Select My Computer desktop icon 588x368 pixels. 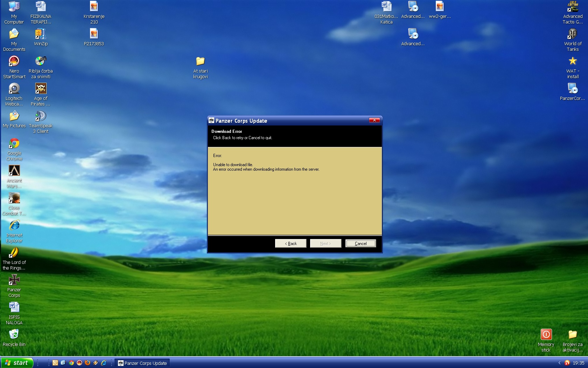tap(14, 12)
